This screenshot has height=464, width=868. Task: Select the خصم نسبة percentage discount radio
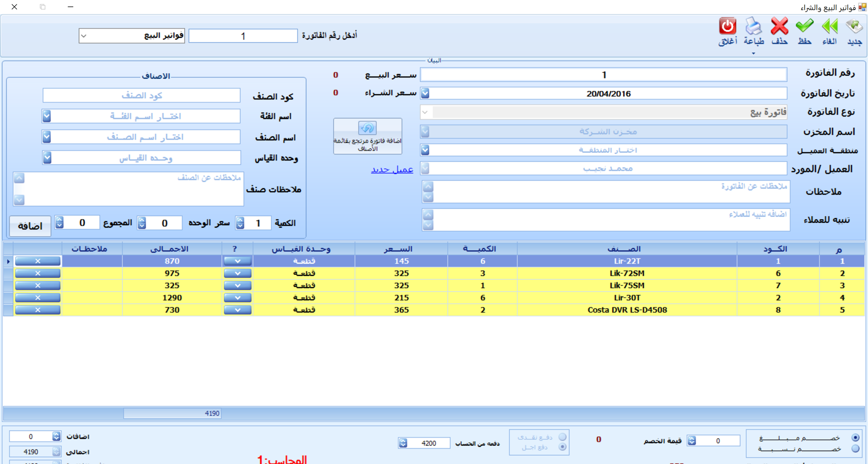855,449
